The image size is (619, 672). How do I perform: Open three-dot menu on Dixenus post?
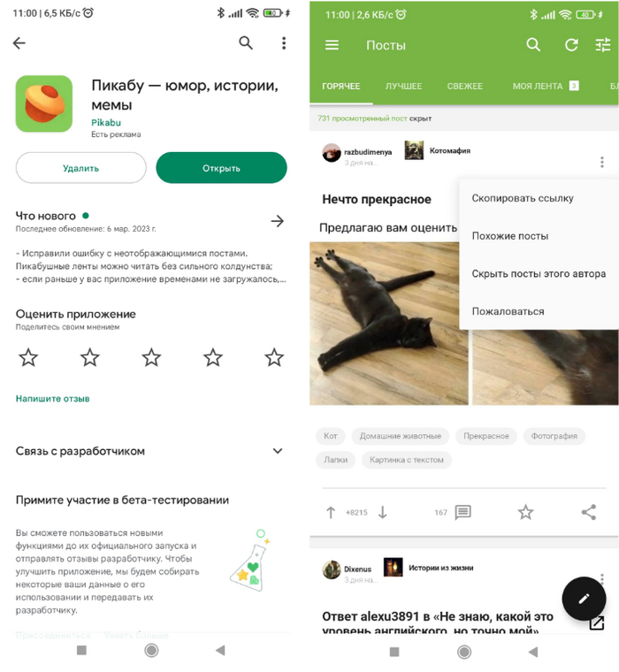pos(602,578)
